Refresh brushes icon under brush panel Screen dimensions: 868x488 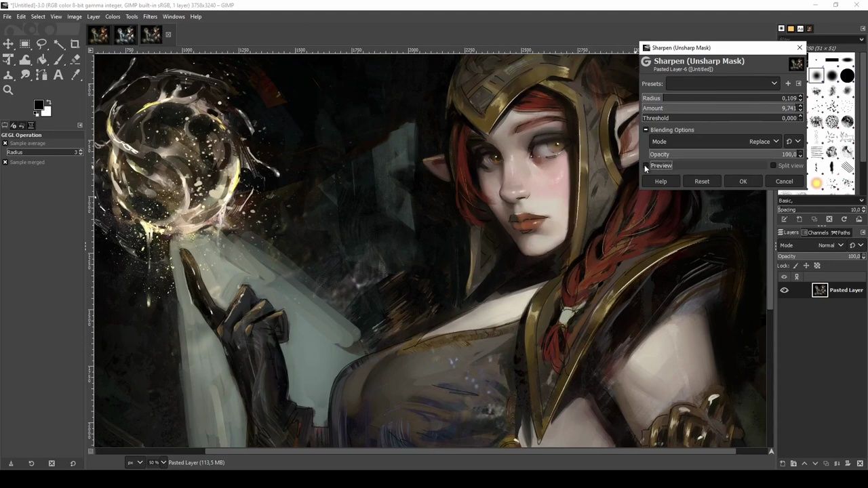click(x=844, y=219)
